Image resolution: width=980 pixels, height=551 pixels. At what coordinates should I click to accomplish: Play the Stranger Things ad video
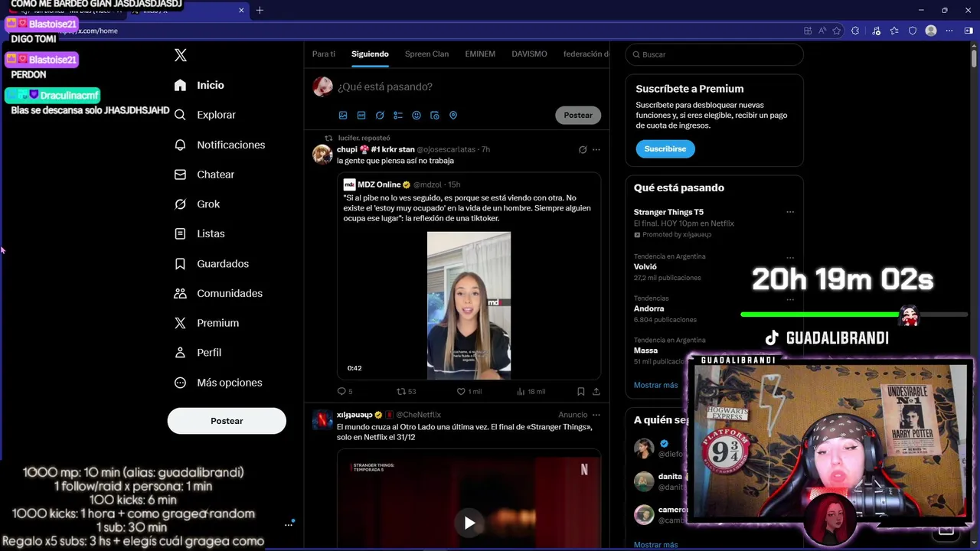pos(469,523)
